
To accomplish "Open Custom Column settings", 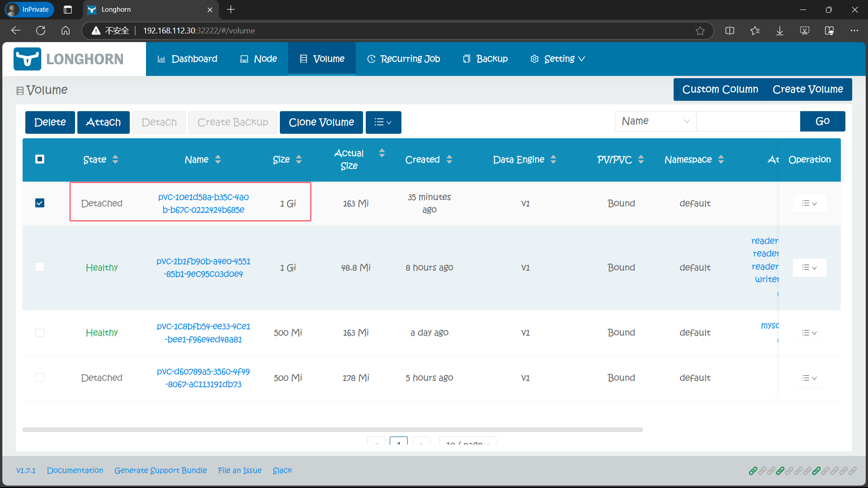I will [x=720, y=89].
